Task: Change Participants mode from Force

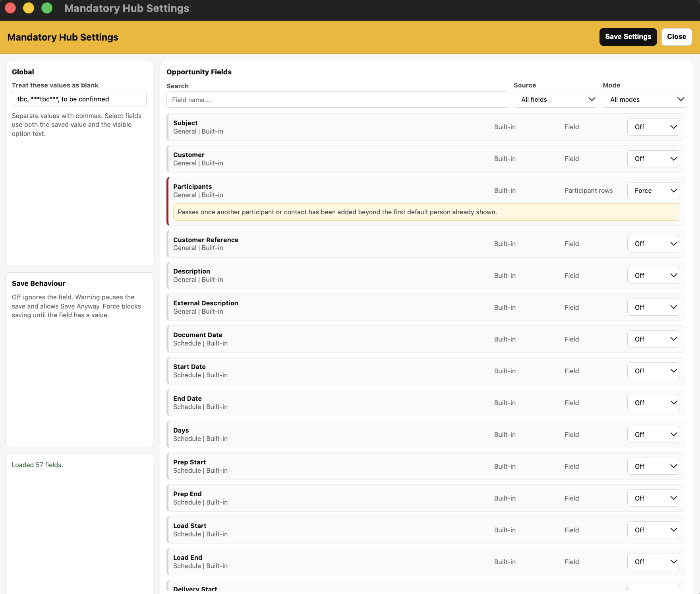Action: [654, 190]
